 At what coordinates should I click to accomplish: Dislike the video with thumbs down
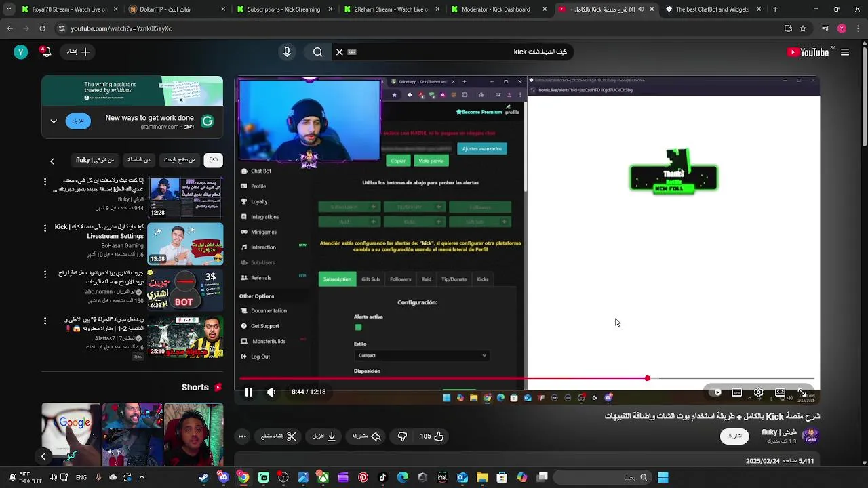pos(402,436)
